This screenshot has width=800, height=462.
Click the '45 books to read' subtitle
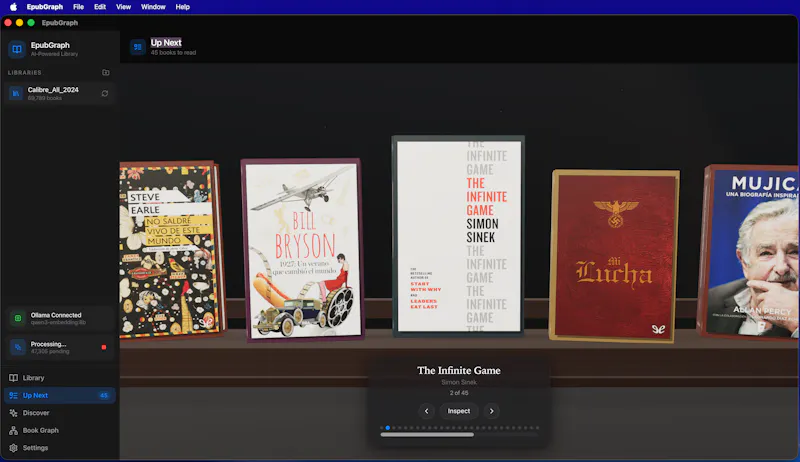(x=173, y=53)
